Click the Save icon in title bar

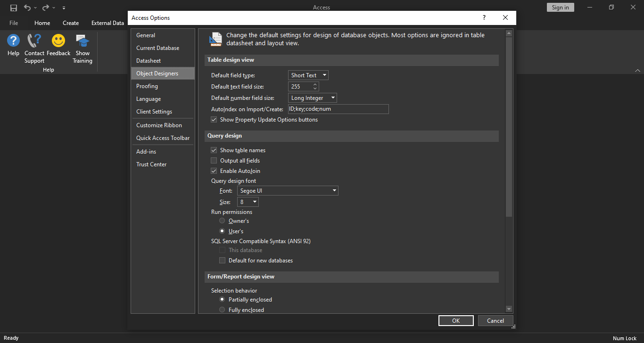[x=14, y=8]
